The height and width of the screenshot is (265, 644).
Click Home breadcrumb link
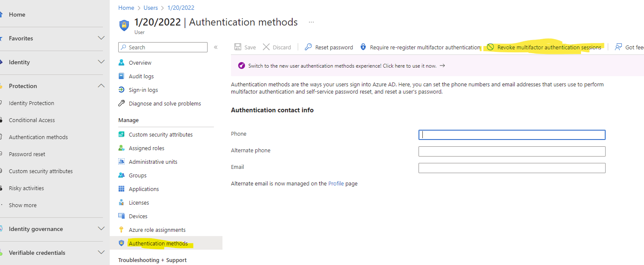point(126,8)
